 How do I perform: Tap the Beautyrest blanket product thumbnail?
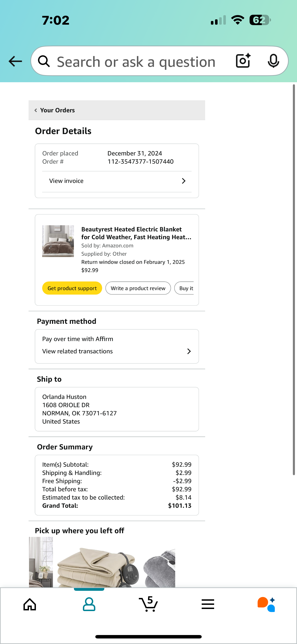[x=58, y=241]
